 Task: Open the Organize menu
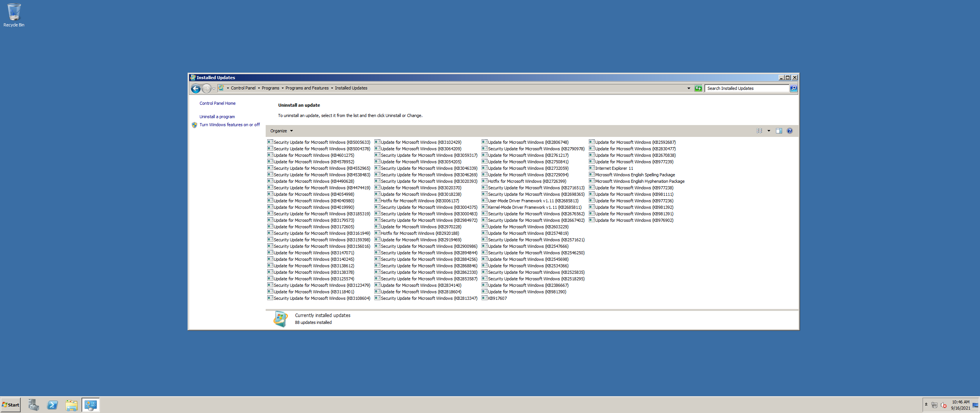pyautogui.click(x=281, y=131)
